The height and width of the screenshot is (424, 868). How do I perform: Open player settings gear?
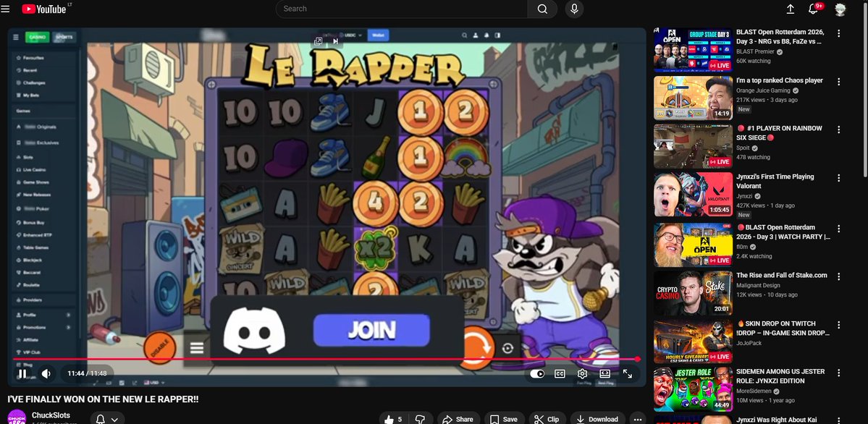click(582, 373)
